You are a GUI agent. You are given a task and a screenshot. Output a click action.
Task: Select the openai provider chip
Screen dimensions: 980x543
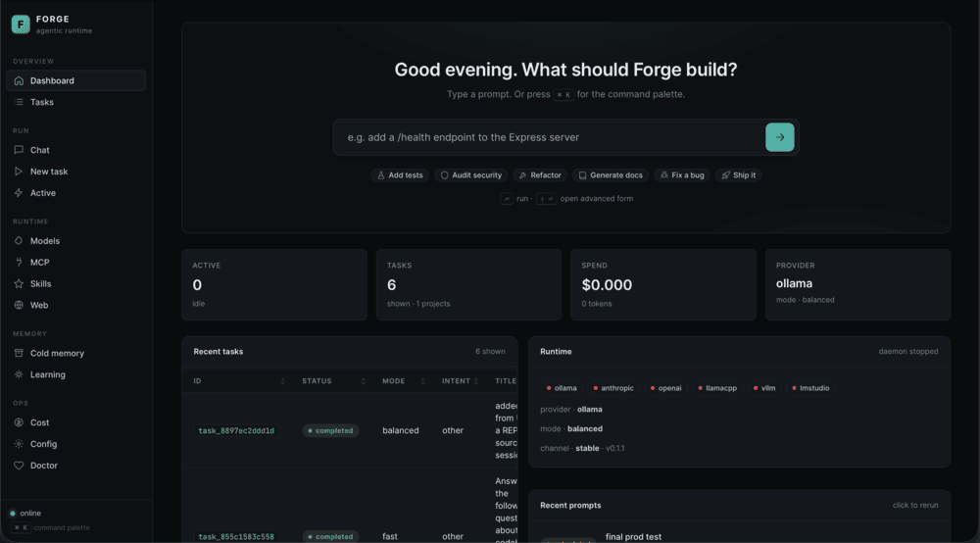tap(665, 388)
